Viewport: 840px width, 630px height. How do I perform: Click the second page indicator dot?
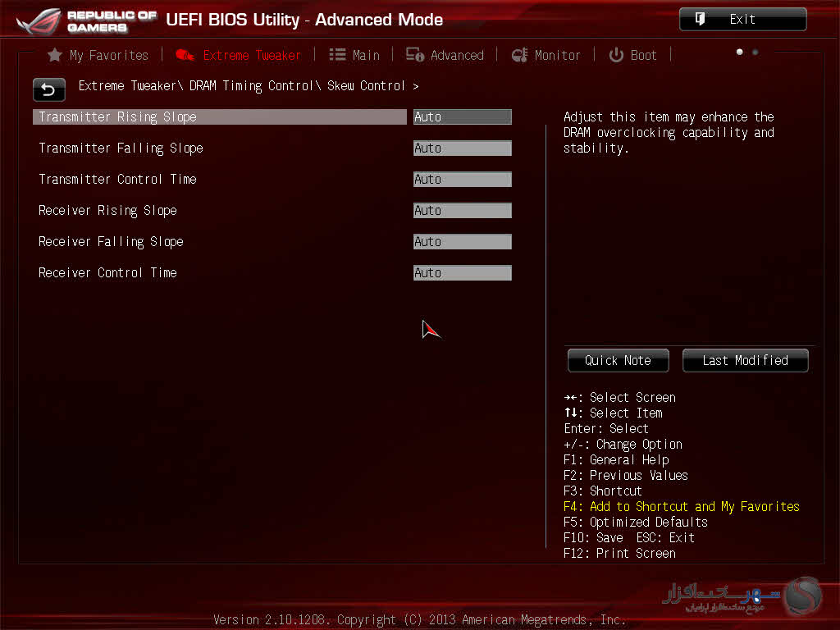tap(755, 52)
